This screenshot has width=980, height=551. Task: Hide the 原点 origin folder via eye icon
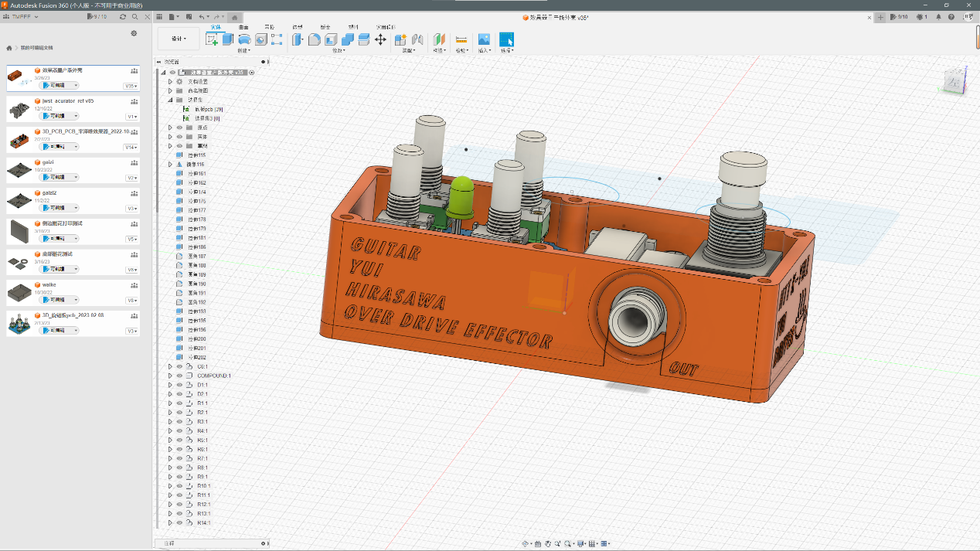179,128
